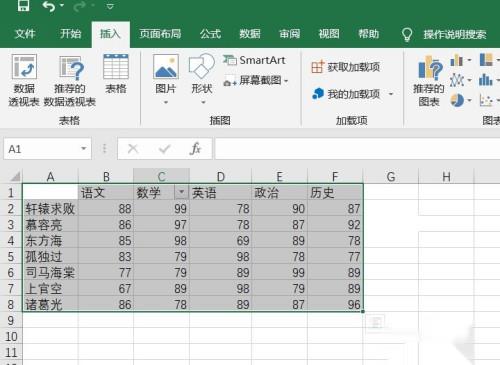
Task: Expand the 我的加载项 dropdown arrow
Action: click(391, 94)
